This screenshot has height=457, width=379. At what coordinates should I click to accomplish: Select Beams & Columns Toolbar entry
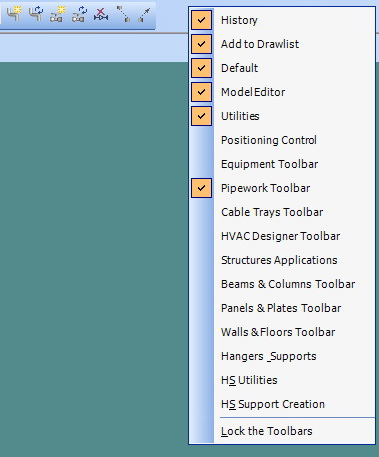tap(282, 284)
